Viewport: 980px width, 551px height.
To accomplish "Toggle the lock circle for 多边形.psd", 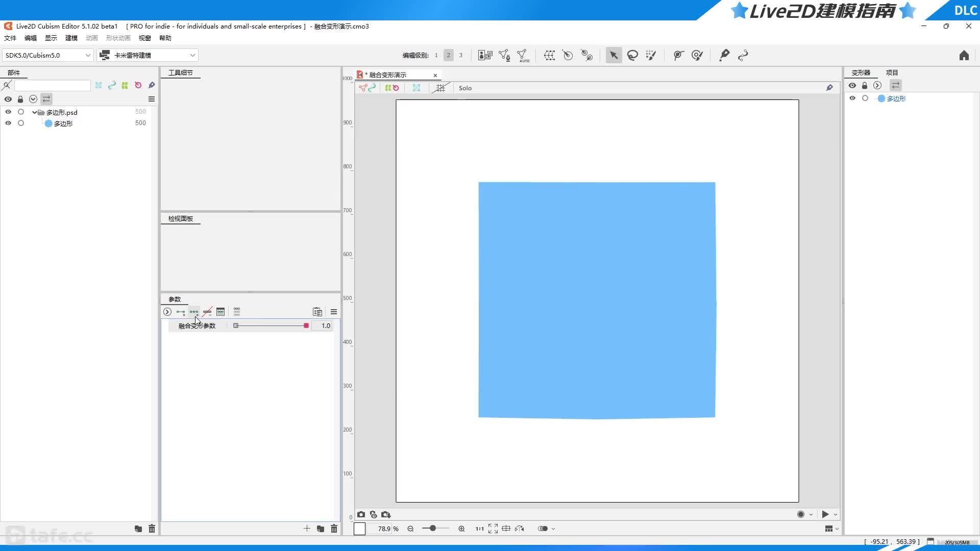I will click(21, 112).
